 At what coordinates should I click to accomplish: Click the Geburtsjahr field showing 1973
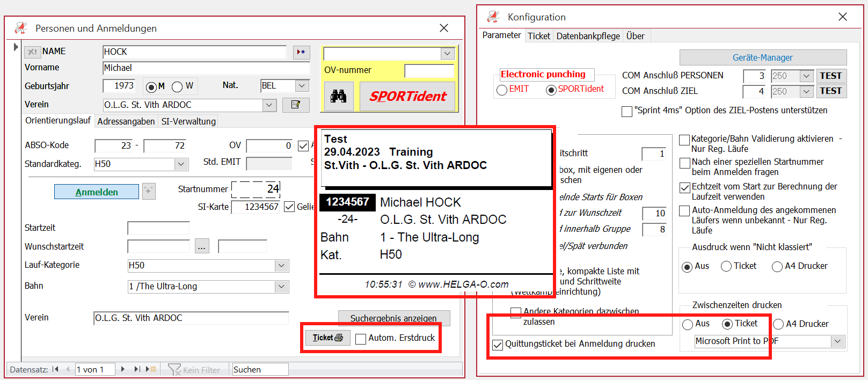click(119, 86)
